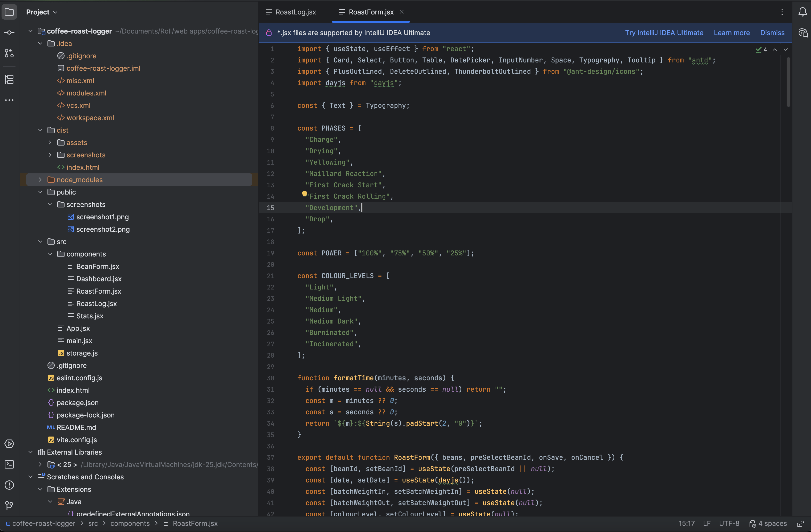The width and height of the screenshot is (811, 532).
Task: Click the inspections checkmark widget showing 4
Action: click(x=761, y=50)
